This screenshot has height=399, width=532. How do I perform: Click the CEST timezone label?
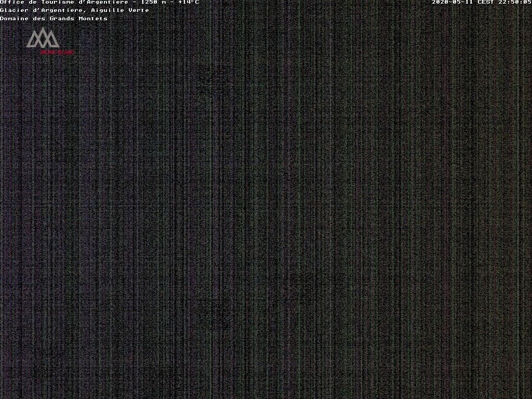485,2
